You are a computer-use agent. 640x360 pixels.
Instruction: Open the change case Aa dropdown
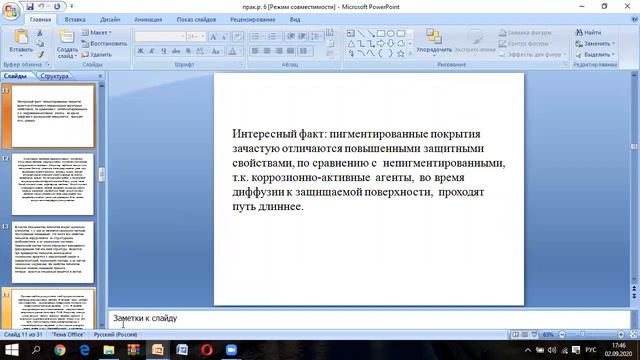pos(216,51)
